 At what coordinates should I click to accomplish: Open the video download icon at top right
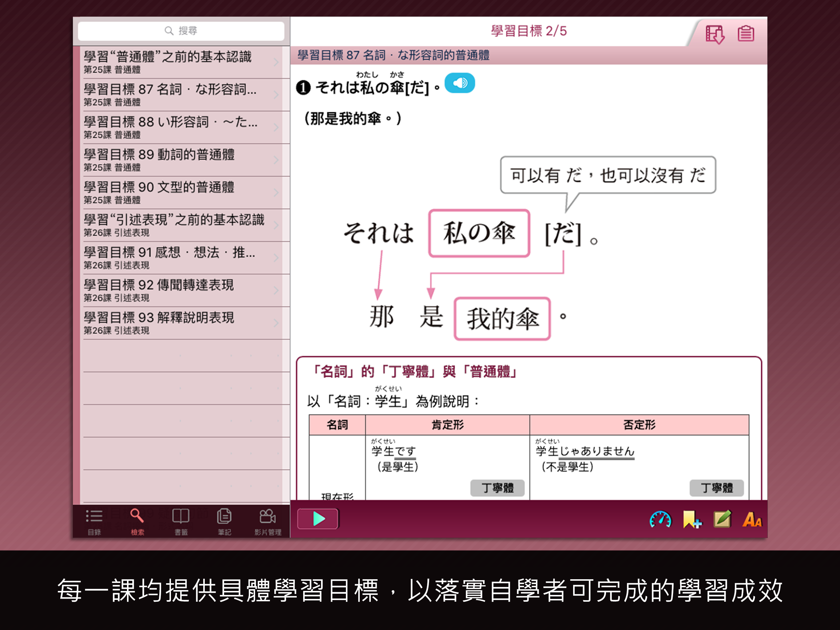click(715, 34)
